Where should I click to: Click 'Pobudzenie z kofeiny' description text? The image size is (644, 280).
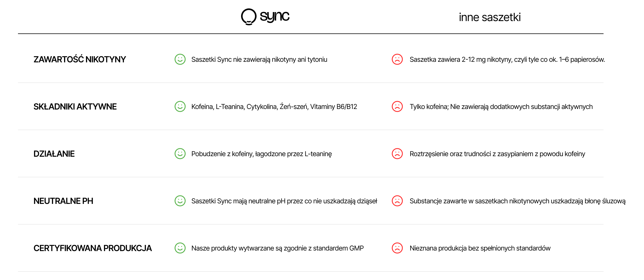click(x=261, y=154)
